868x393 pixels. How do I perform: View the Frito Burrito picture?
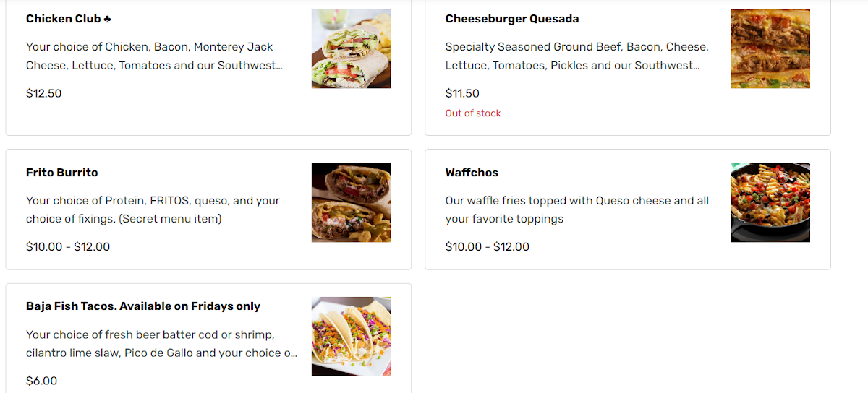351,203
